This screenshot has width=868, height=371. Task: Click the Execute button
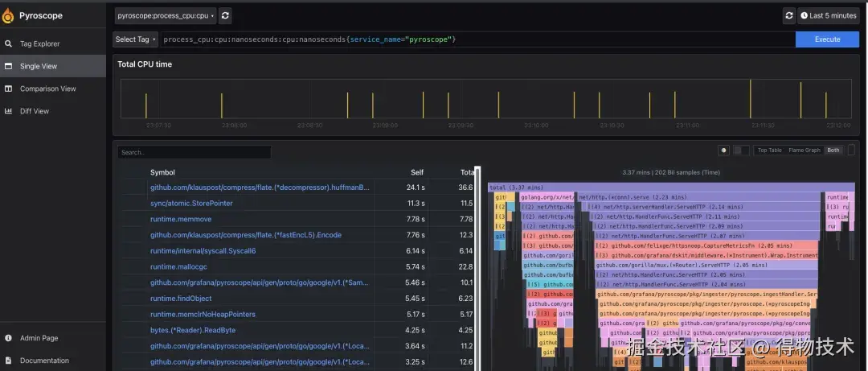(827, 39)
